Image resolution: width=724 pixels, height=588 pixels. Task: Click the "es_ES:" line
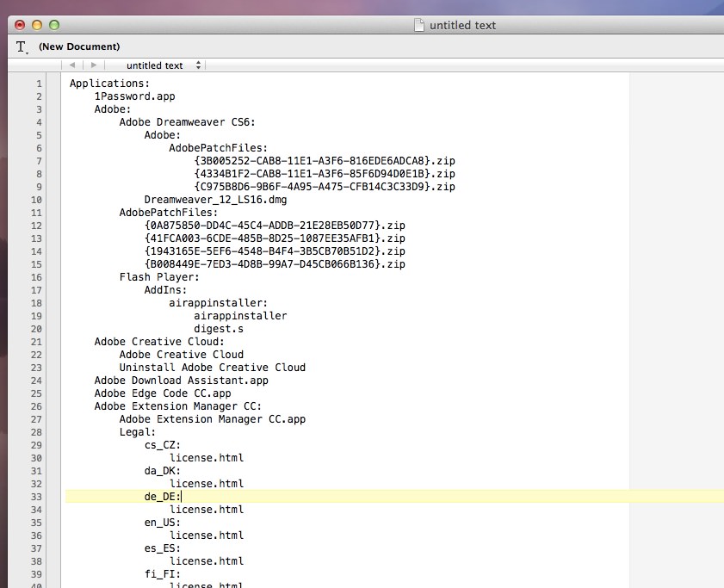point(163,549)
